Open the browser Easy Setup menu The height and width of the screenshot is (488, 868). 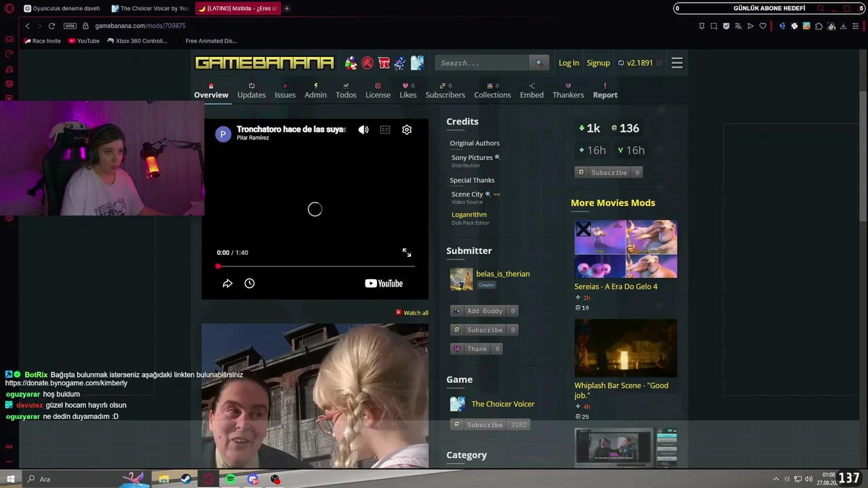pos(856,26)
